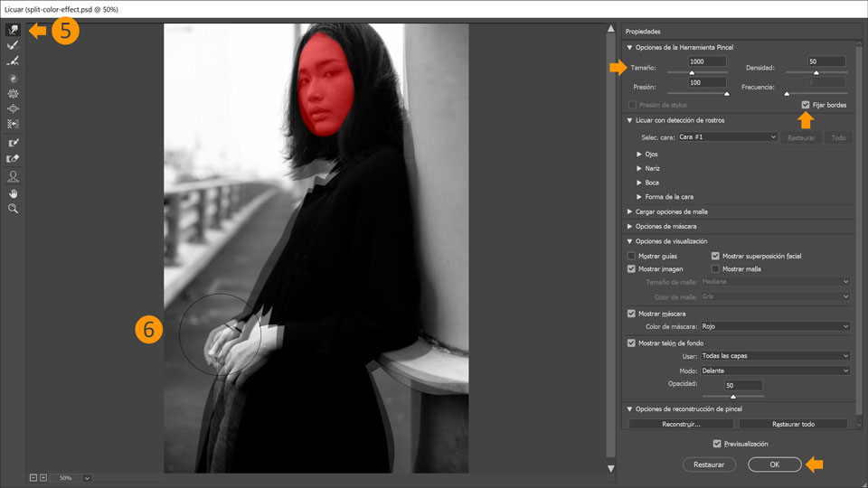Image resolution: width=868 pixels, height=488 pixels.
Task: Collapse Opciones de la Herramienta Pincel section
Action: [x=629, y=48]
